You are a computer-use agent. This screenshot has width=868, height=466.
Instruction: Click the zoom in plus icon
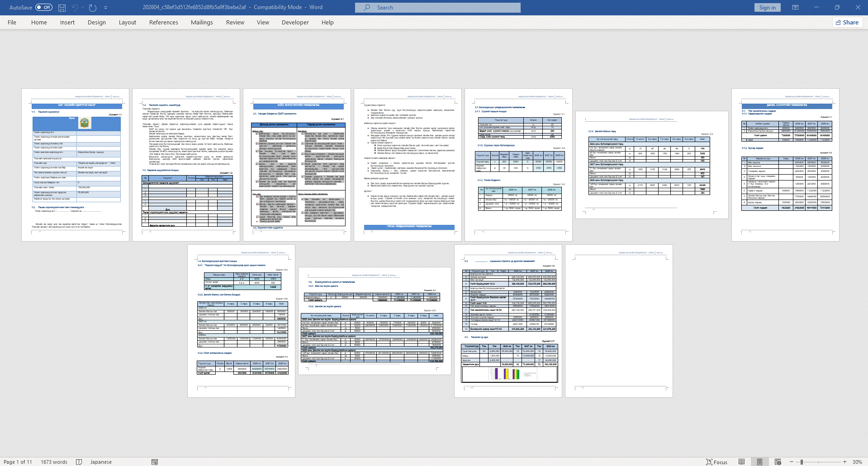click(844, 462)
